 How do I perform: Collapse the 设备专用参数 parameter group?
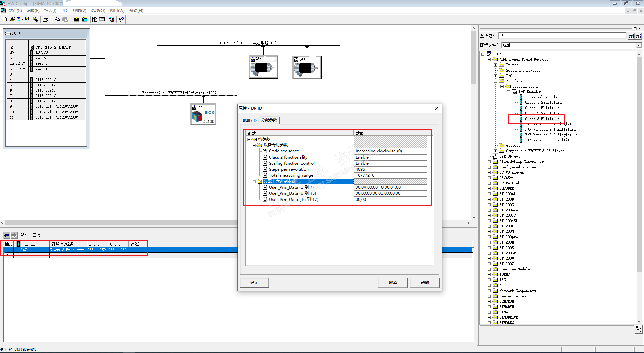(x=254, y=145)
